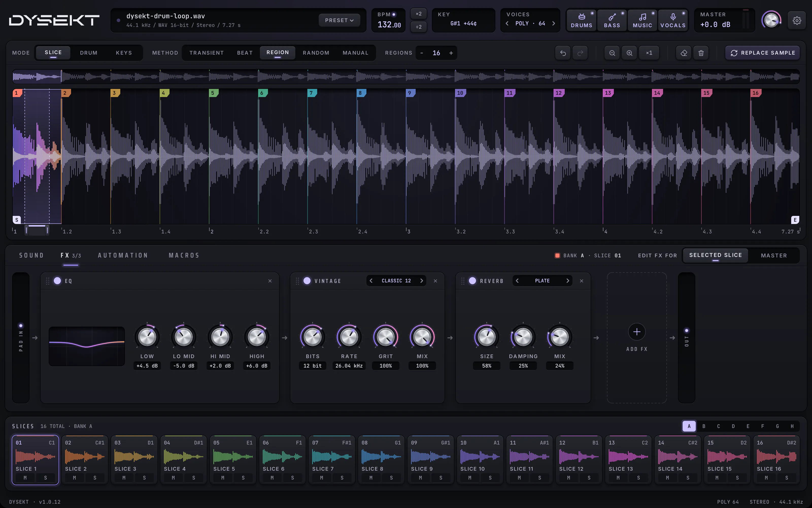Viewport: 812px width, 508px height.
Task: Remove the REVERB effect module
Action: (x=582, y=281)
